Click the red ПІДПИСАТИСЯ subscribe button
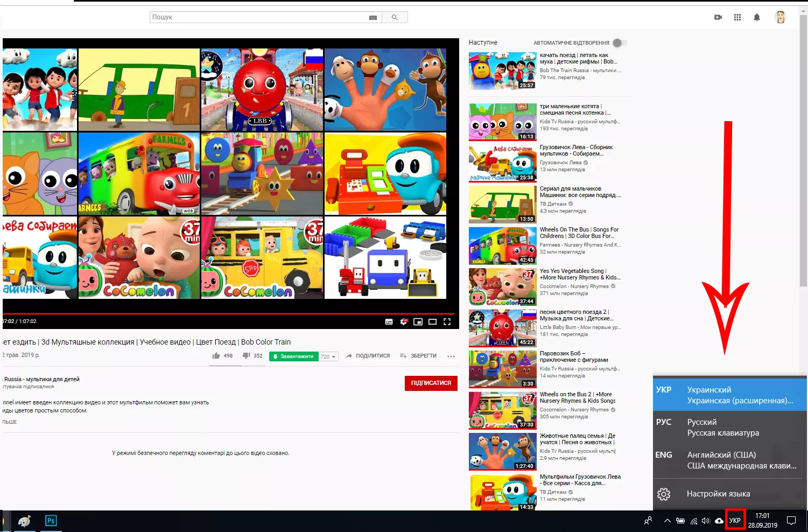 click(x=431, y=383)
